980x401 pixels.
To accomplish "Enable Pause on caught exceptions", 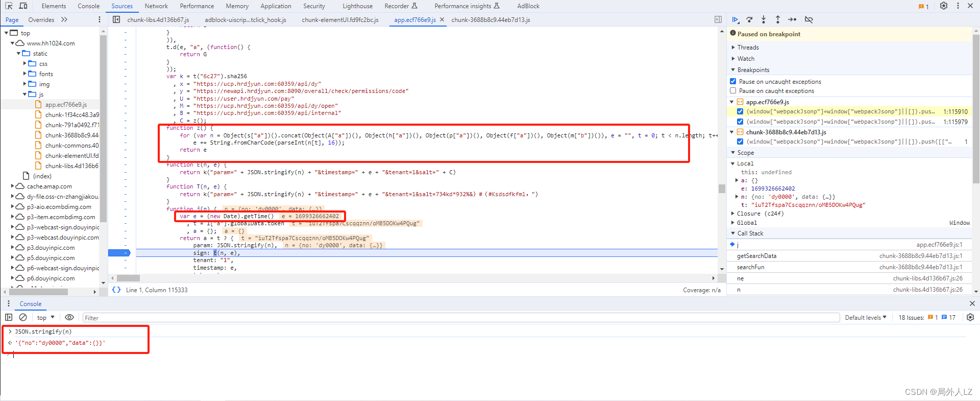I will click(x=733, y=90).
